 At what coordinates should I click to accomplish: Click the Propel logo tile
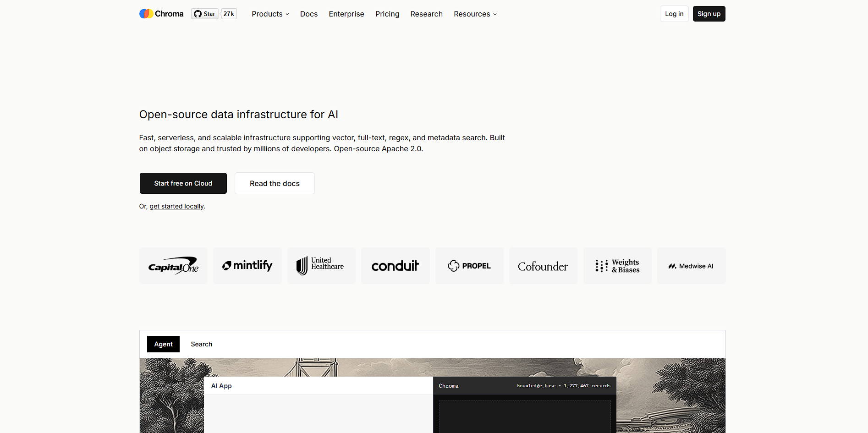click(x=469, y=266)
